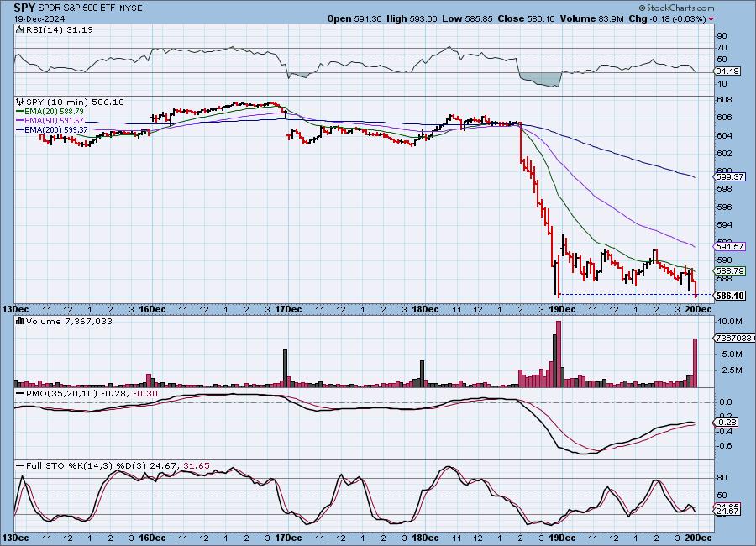Screen dimensions: 756x546
Task: Click the bold 586.10 last-price tag
Action: click(x=731, y=295)
